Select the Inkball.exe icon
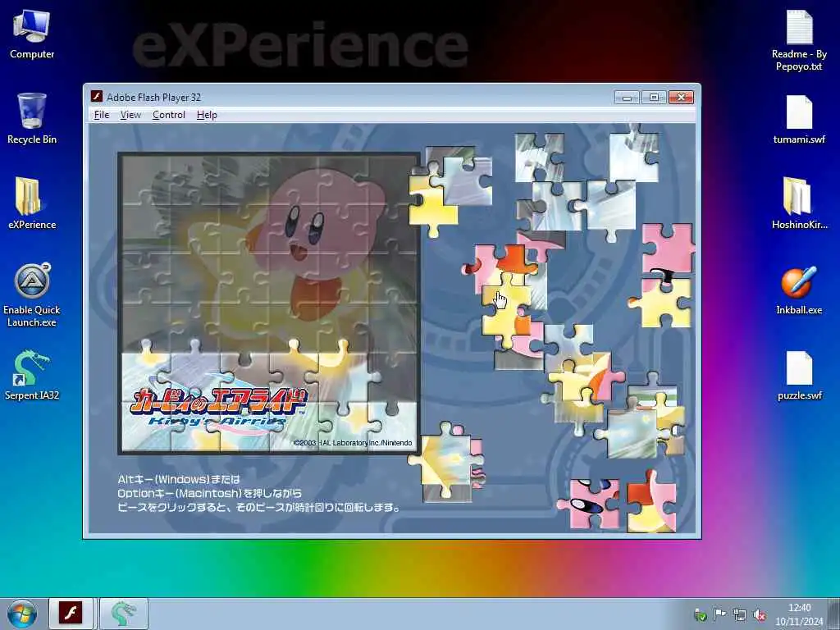Screen dimensions: 840x630 pos(799,290)
